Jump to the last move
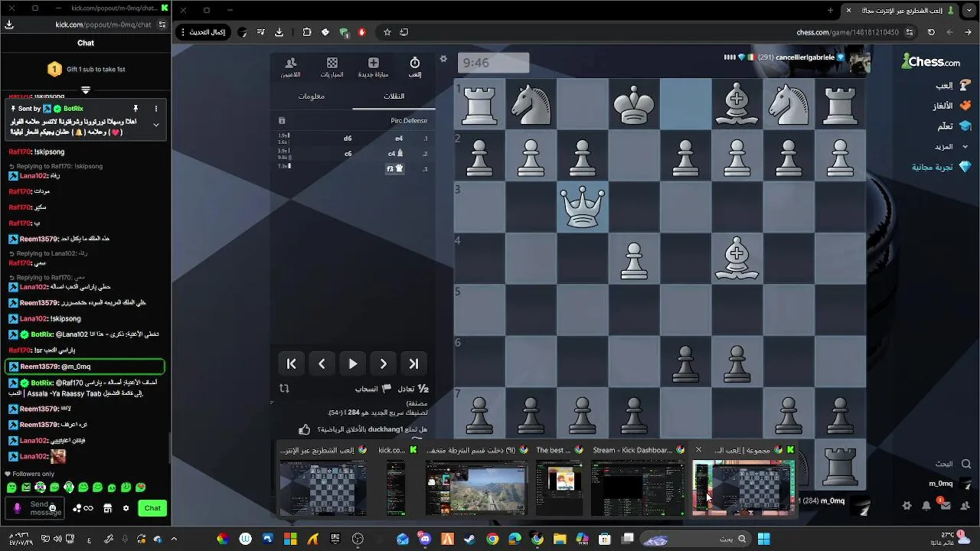Viewport: 980px width, 551px height. (x=413, y=364)
